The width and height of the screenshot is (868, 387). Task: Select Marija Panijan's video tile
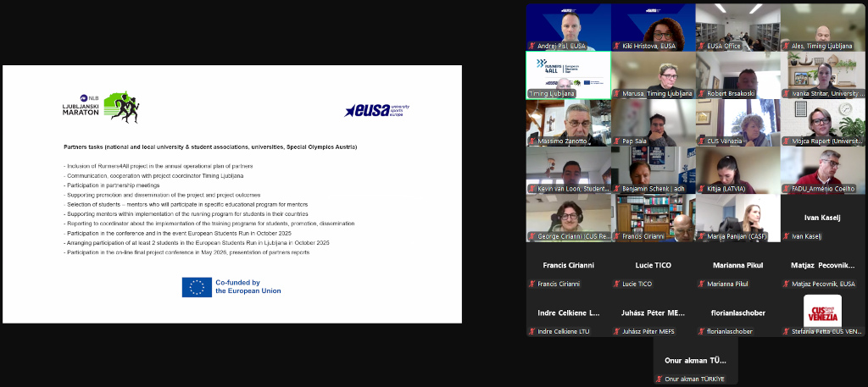point(738,218)
